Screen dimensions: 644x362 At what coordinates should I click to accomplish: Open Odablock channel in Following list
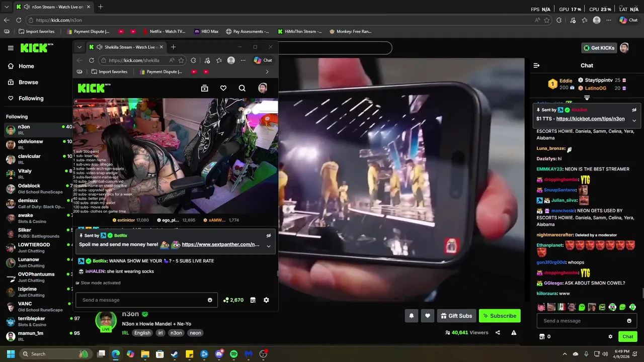pos(38,189)
